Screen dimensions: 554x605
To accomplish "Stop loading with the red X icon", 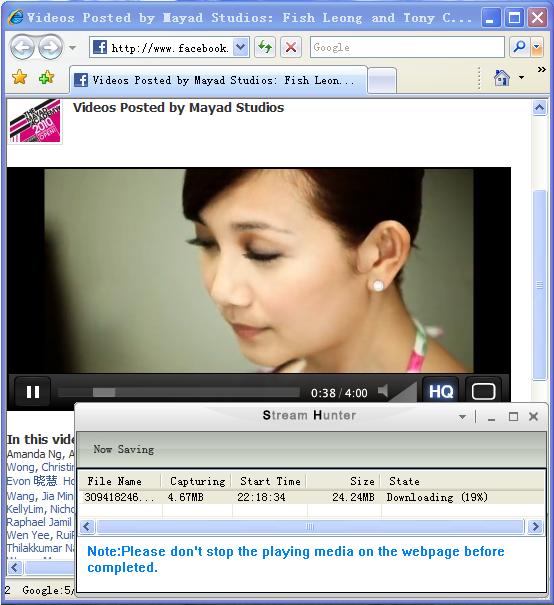I will (x=291, y=47).
